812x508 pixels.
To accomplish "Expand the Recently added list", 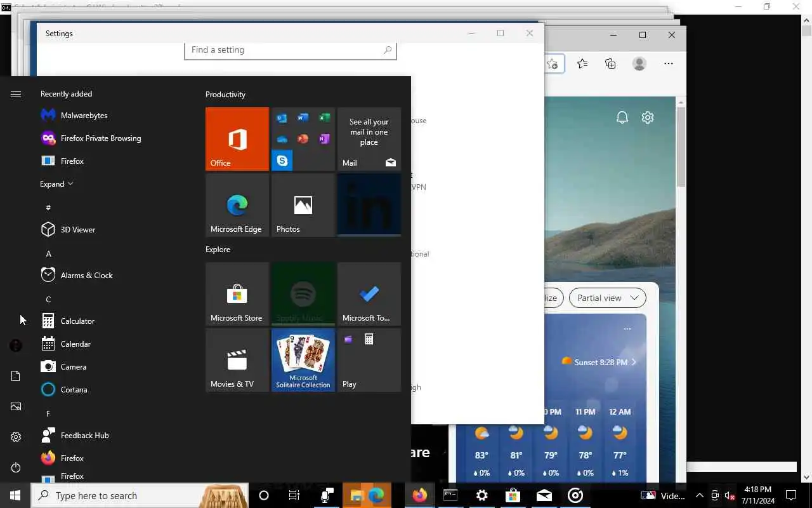I will click(x=56, y=184).
